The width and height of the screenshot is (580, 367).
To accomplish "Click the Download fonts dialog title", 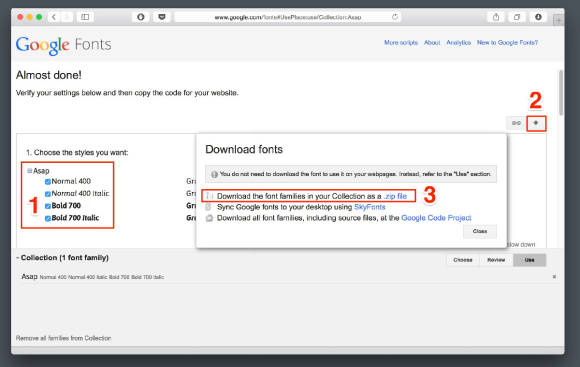I will click(244, 149).
